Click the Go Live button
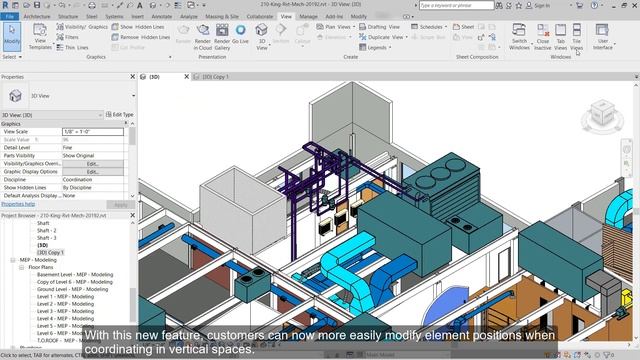The image size is (640, 360). [x=240, y=34]
